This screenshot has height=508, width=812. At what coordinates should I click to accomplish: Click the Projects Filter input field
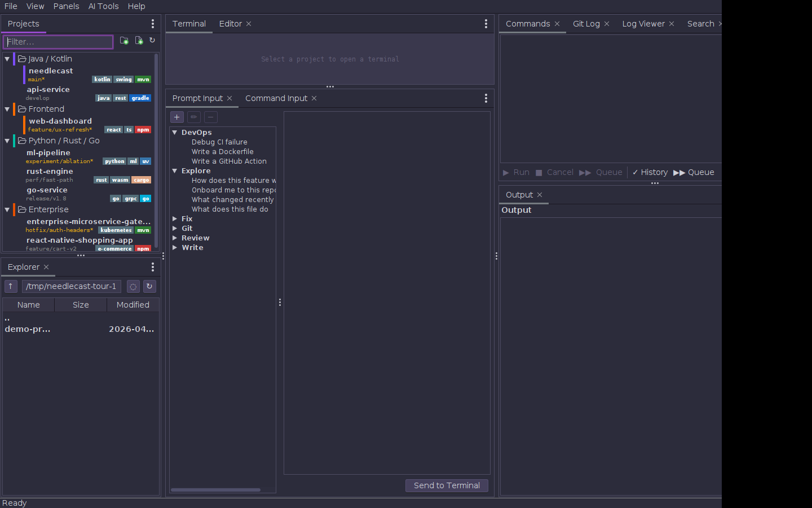[x=58, y=42]
